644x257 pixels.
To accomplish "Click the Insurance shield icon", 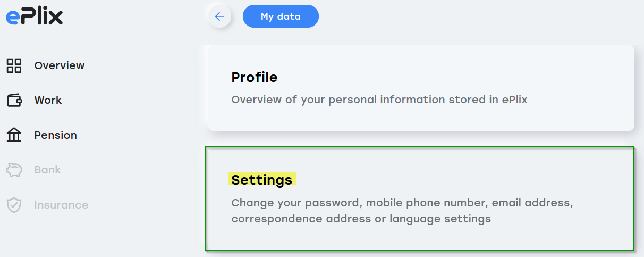I will [x=14, y=205].
